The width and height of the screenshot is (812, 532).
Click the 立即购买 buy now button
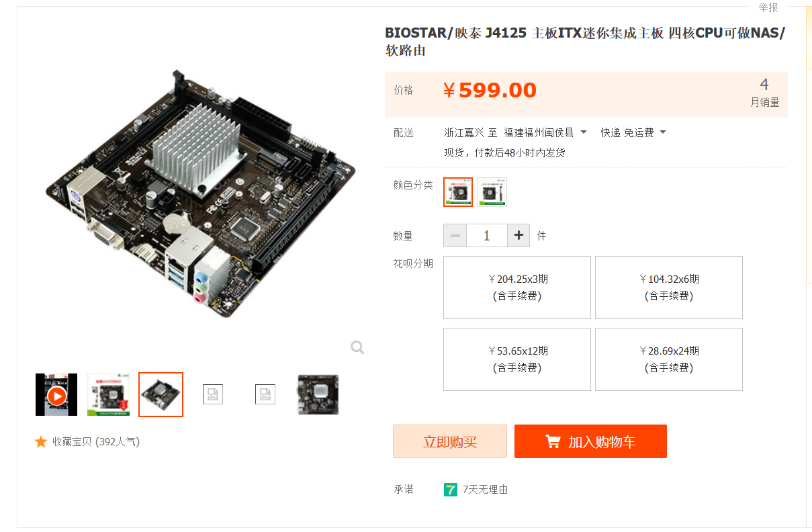point(450,441)
